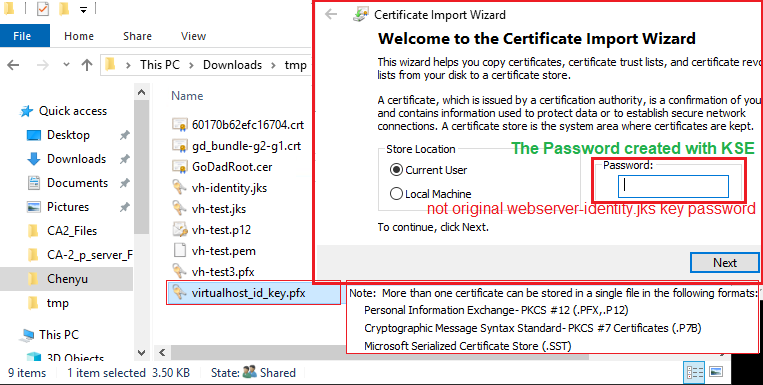Screen dimensions: 763x385
Task: Switch to the Home ribbon tab
Action: pyautogui.click(x=79, y=36)
